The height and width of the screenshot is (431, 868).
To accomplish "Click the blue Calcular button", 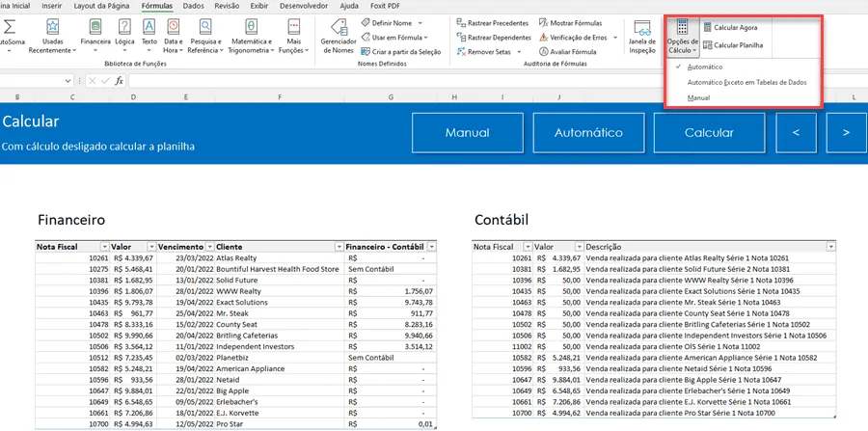I will [x=709, y=133].
